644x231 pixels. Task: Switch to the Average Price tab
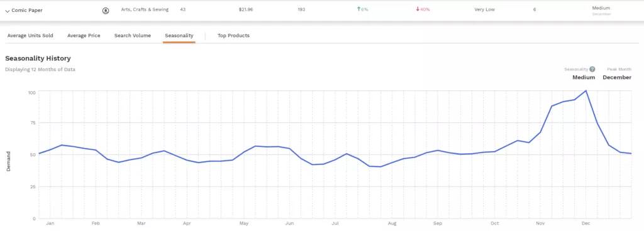coord(84,36)
